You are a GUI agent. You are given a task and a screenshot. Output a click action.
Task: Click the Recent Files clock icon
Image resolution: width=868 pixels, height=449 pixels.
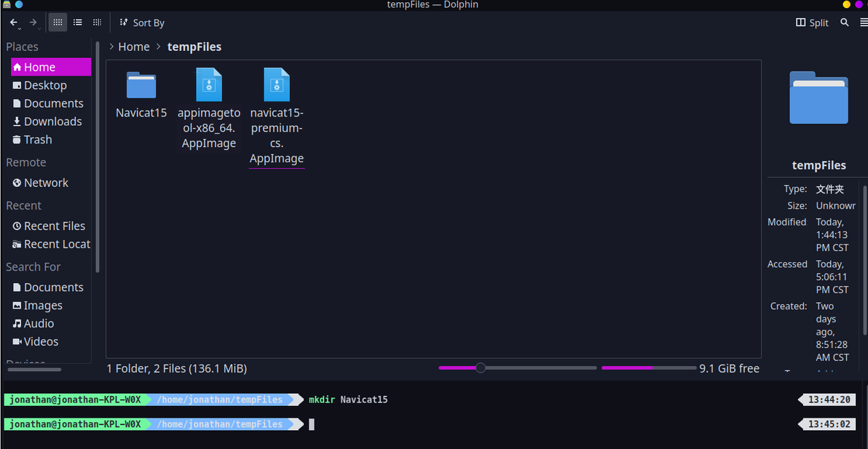point(17,226)
